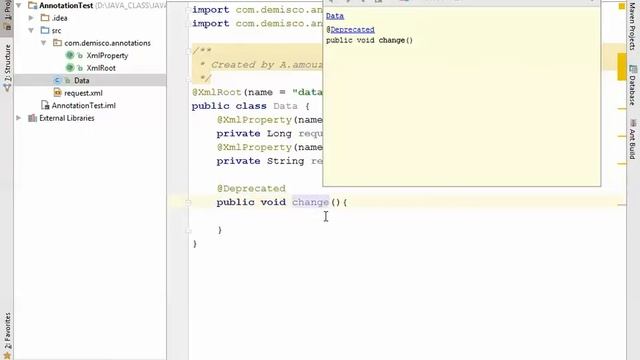The image size is (640, 360).
Task: Click the src folder icon
Action: [45, 30]
